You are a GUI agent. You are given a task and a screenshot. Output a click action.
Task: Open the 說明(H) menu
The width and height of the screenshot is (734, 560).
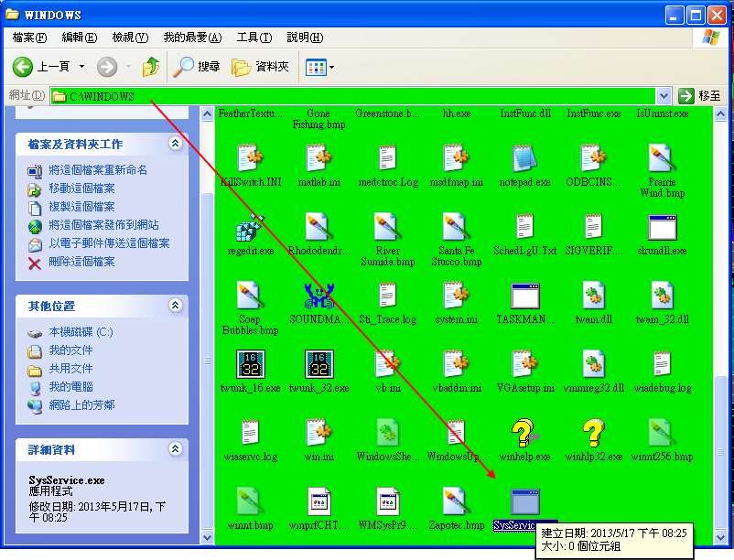(305, 38)
